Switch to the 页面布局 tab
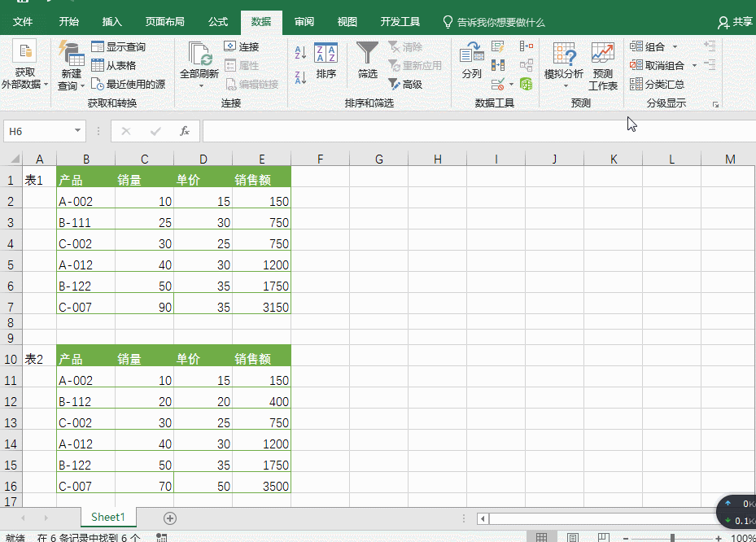 (165, 22)
